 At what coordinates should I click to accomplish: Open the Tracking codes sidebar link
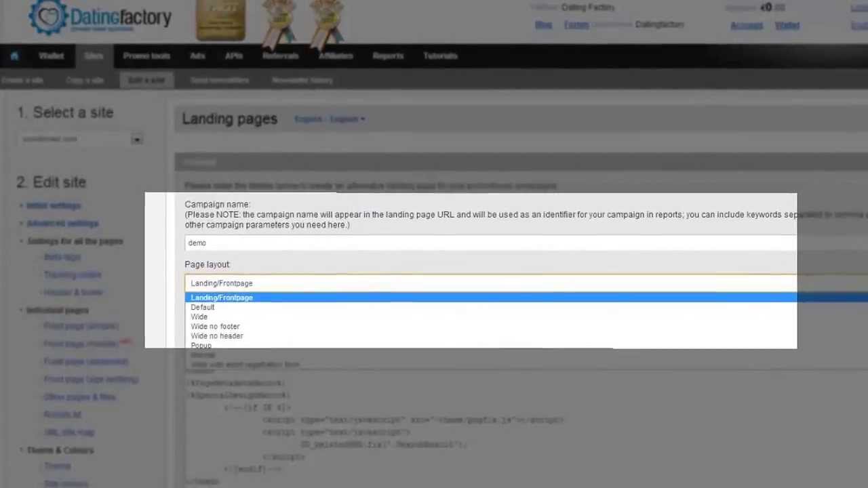[72, 274]
